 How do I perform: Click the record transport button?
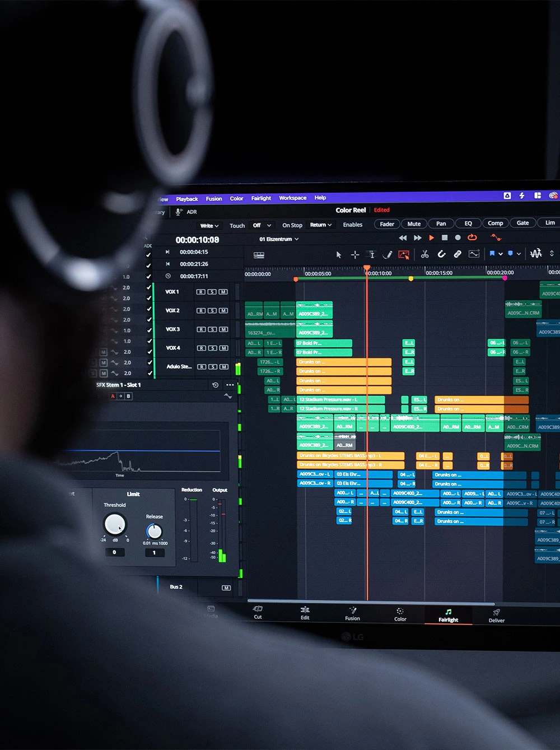458,237
